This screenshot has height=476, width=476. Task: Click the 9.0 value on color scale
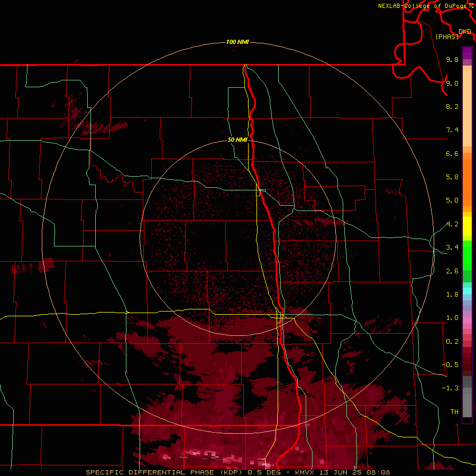click(x=452, y=83)
